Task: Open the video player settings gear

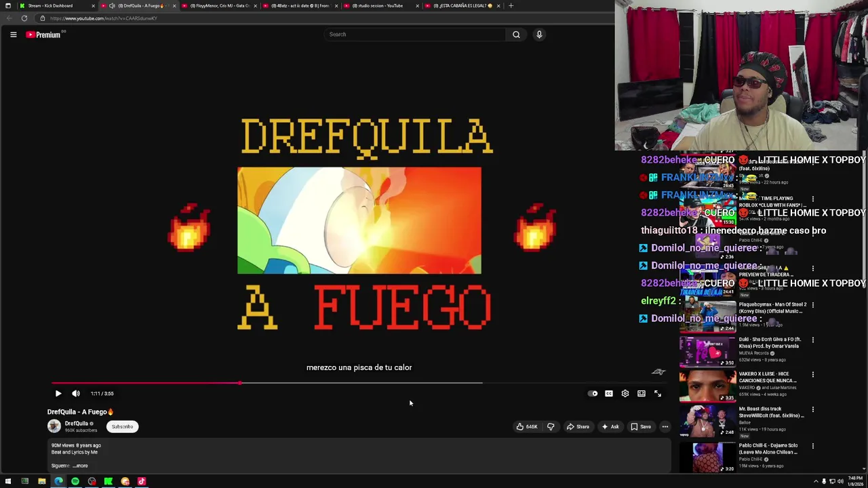Action: coord(625,393)
